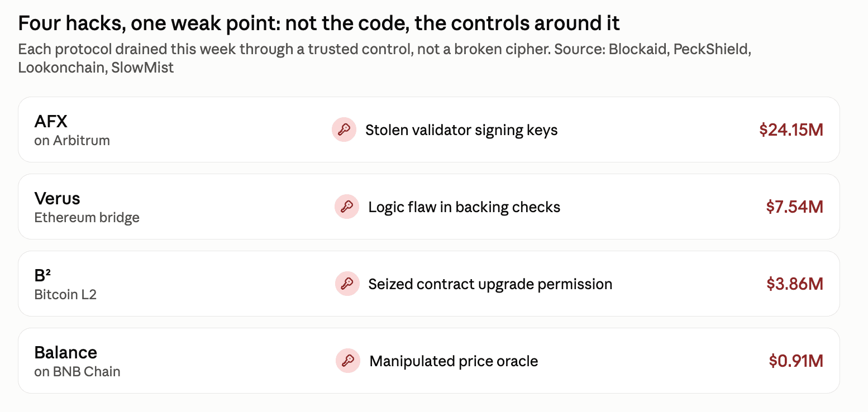868x412 pixels.
Task: Click the 'Ethereum bridge' subtitle
Action: pyautogui.click(x=87, y=217)
